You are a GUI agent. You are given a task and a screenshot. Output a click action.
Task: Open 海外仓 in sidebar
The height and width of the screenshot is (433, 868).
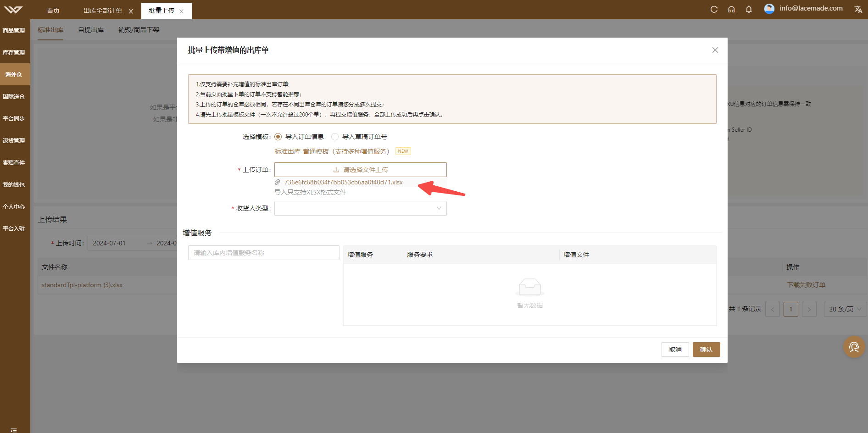click(15, 74)
